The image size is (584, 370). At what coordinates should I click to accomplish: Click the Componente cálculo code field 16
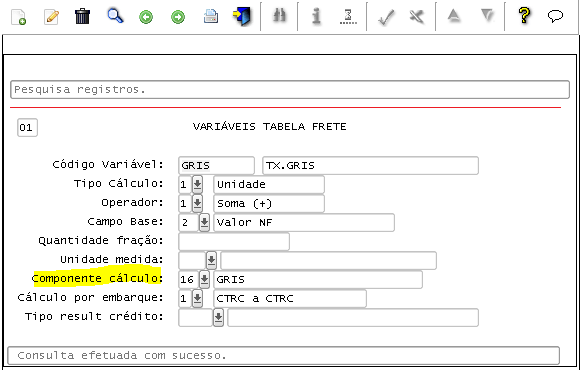click(188, 279)
